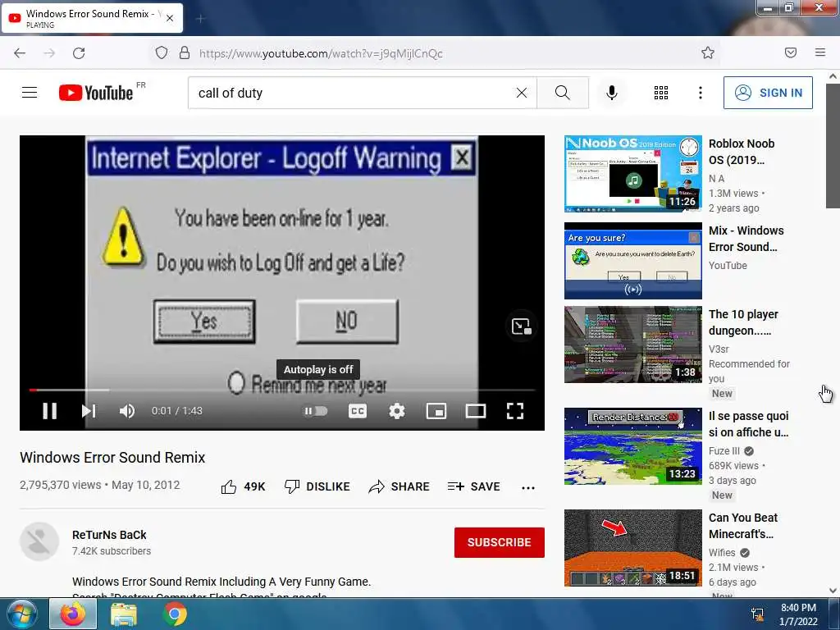
Task: Click the Sign In button
Action: tap(768, 93)
